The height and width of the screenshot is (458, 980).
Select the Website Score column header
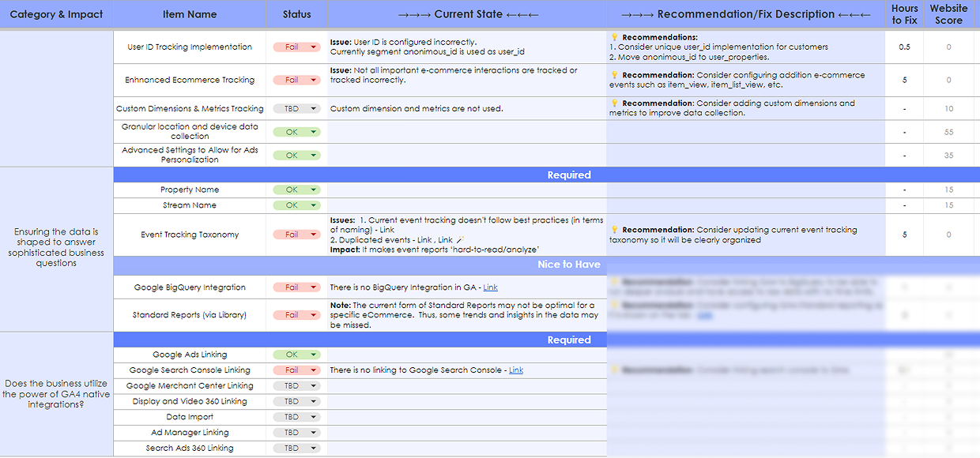(x=948, y=14)
